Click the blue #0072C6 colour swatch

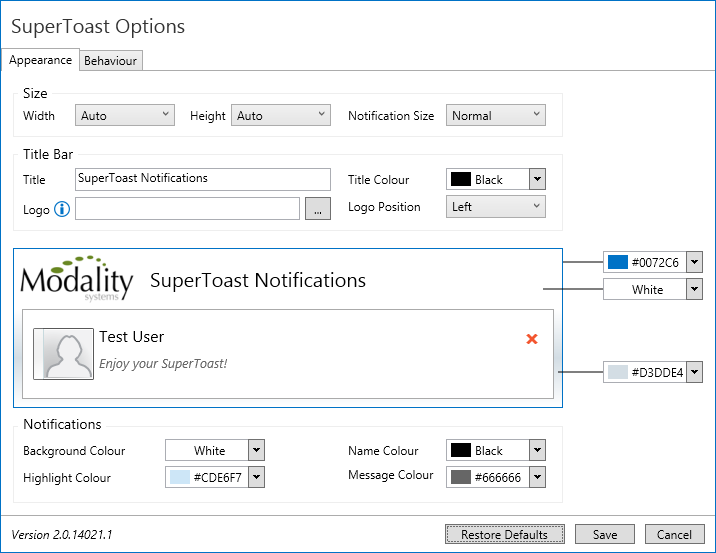point(618,262)
